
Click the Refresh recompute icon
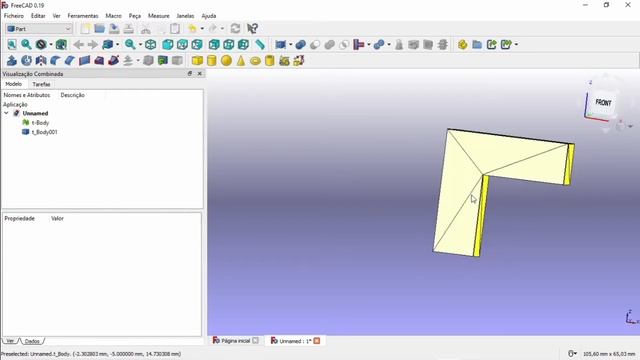click(235, 29)
